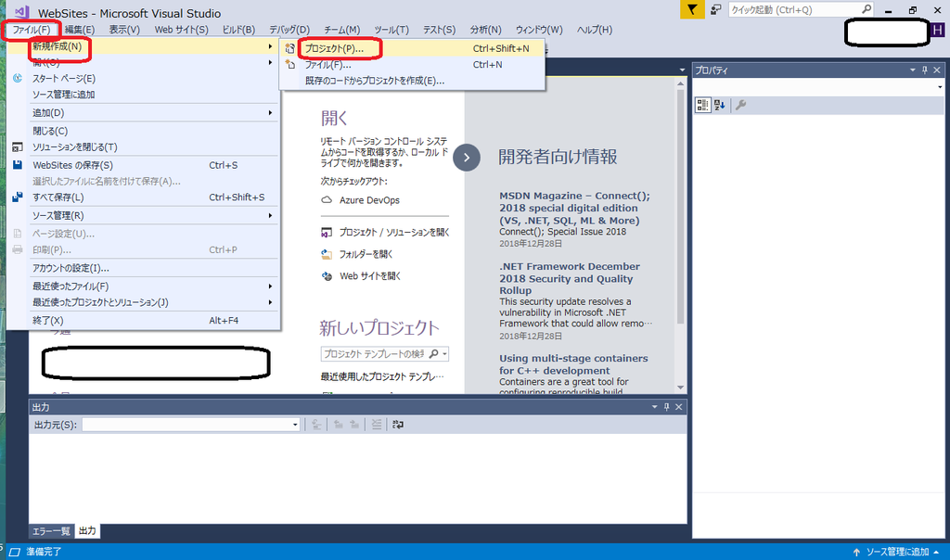
Task: Choose プロジェクト(P)... in the submenu
Action: [x=412, y=48]
